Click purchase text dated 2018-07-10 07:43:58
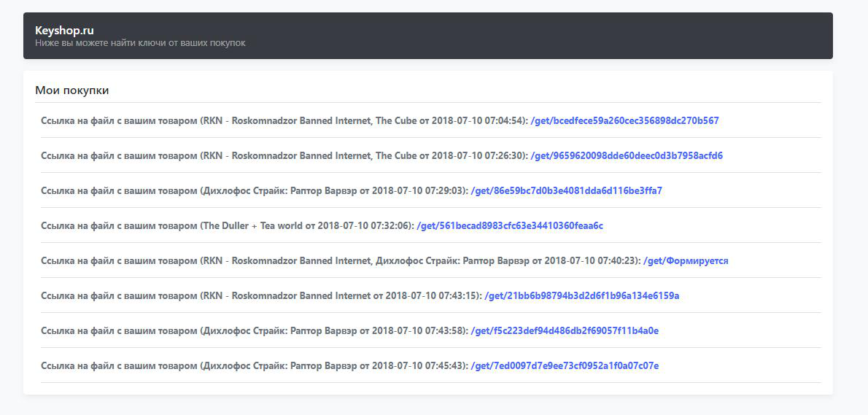The width and height of the screenshot is (868, 415). [255, 331]
